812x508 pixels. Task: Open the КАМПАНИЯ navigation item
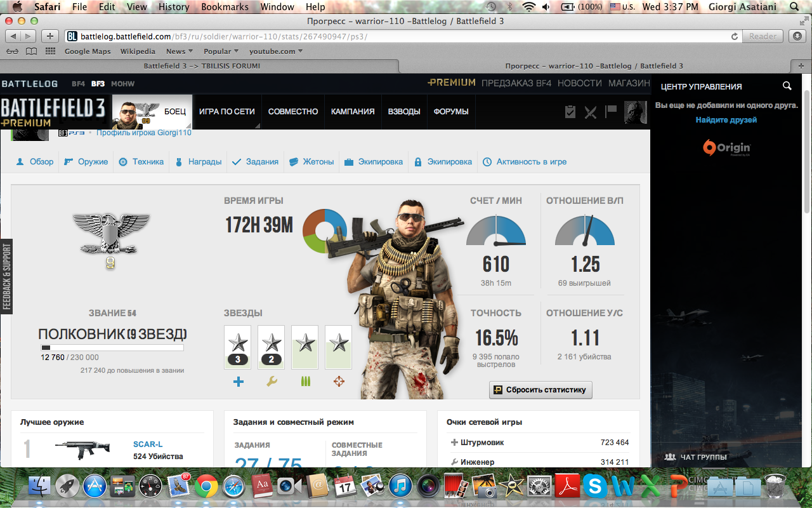[x=353, y=112]
